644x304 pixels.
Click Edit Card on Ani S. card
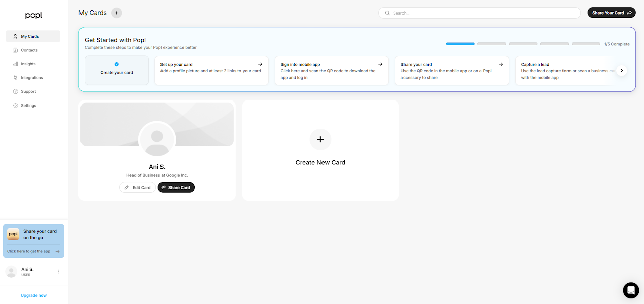(x=137, y=187)
